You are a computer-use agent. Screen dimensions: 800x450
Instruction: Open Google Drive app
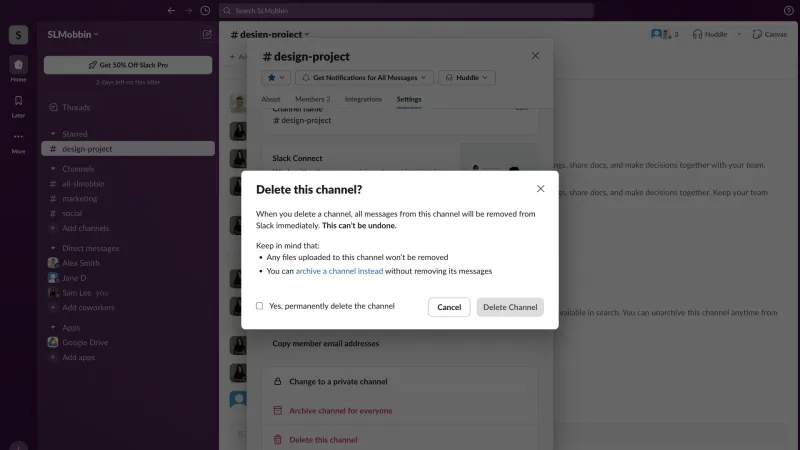pyautogui.click(x=85, y=342)
